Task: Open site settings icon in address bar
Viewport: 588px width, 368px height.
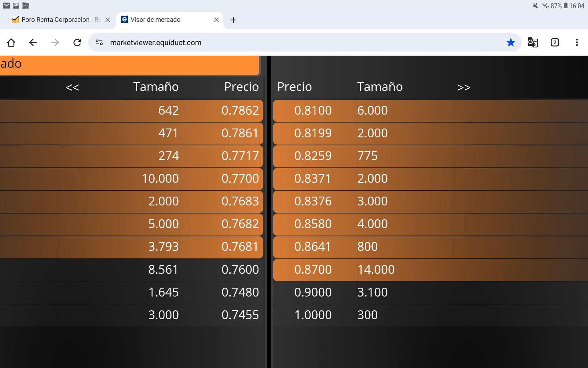Action: point(99,42)
